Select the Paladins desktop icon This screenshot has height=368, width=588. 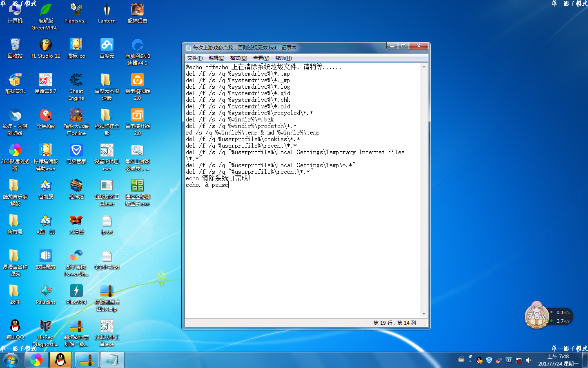pyautogui.click(x=46, y=291)
